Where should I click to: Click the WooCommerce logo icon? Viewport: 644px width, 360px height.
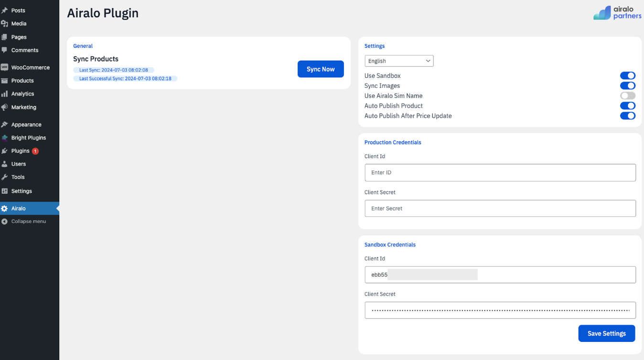[4, 67]
